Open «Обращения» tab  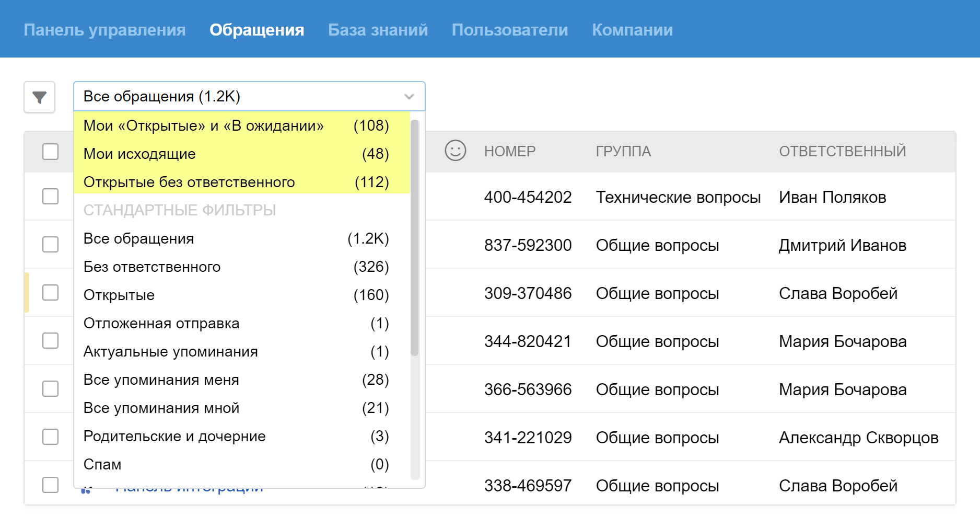point(257,30)
